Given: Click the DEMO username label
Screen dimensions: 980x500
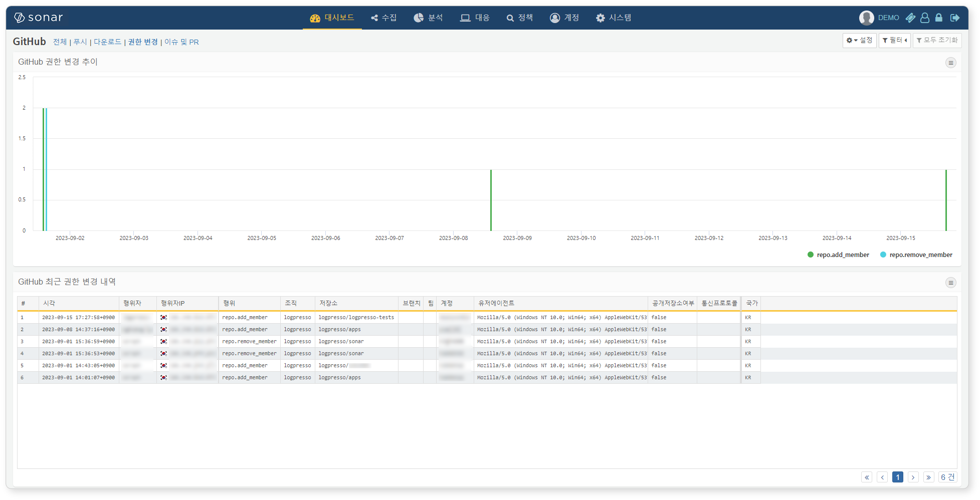Looking at the screenshot, I should (x=888, y=18).
